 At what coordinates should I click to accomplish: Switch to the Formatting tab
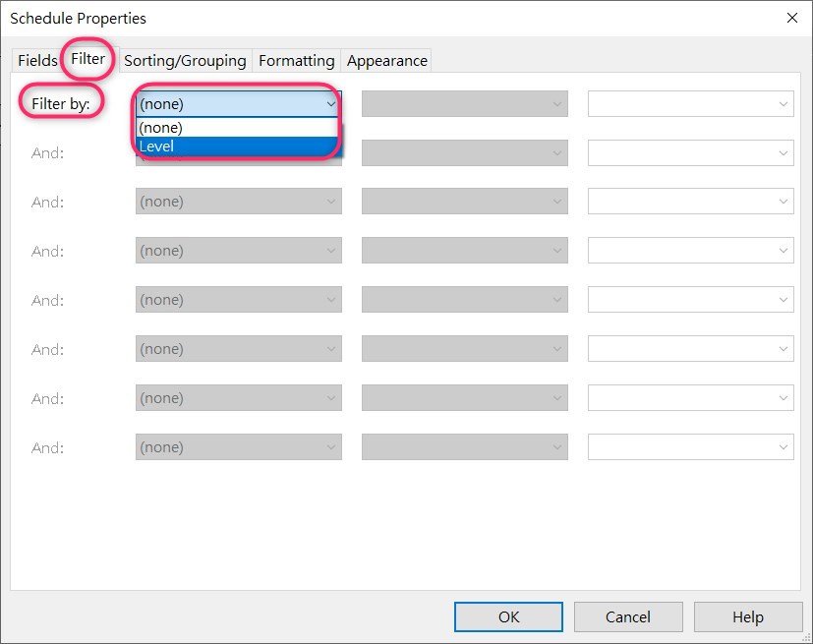(x=296, y=60)
